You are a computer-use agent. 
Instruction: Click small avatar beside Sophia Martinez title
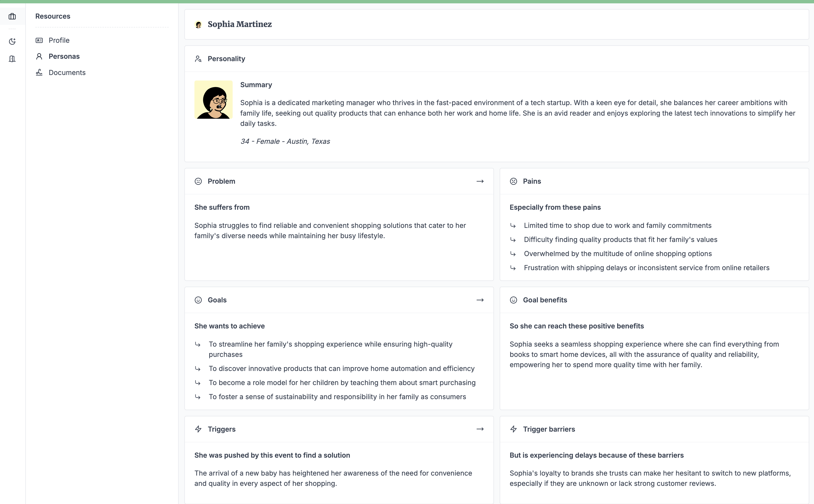[198, 25]
